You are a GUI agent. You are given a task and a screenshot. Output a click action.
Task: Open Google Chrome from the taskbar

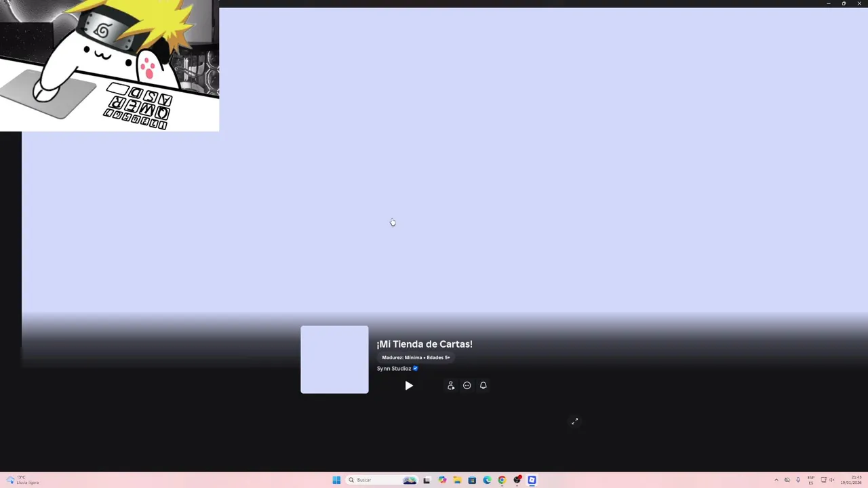click(502, 480)
